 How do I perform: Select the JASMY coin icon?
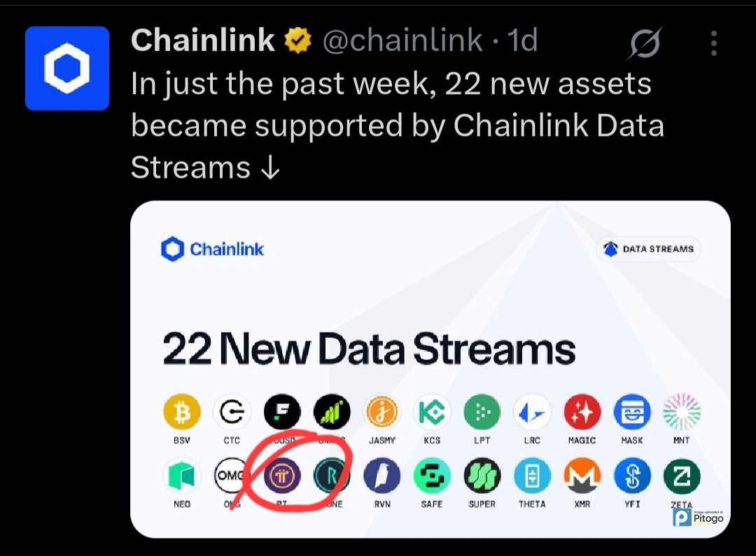(381, 412)
